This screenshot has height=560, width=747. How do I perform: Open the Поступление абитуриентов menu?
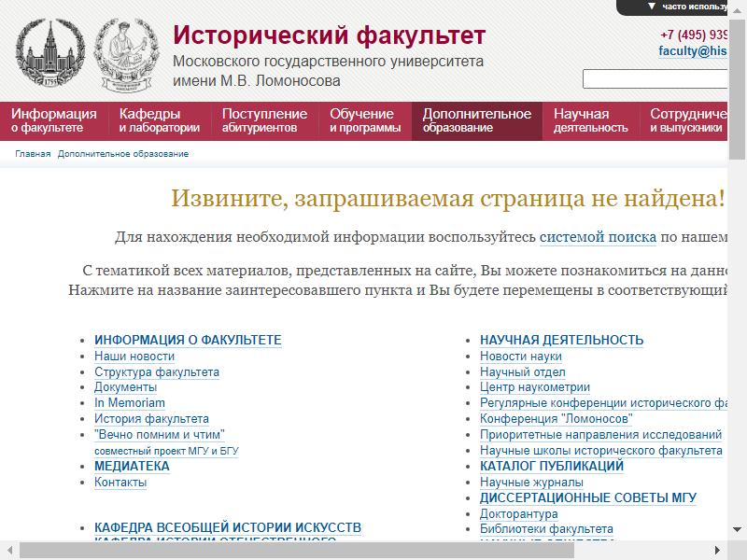point(264,120)
